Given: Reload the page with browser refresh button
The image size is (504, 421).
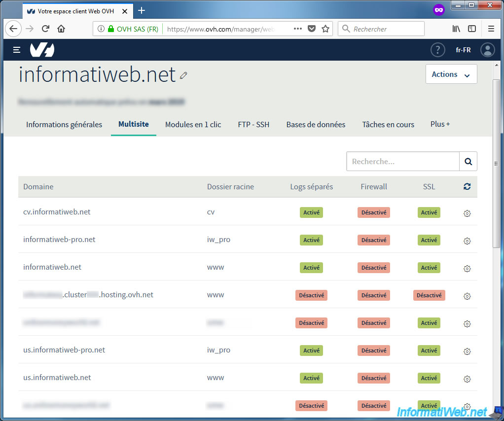Looking at the screenshot, I should pos(45,29).
